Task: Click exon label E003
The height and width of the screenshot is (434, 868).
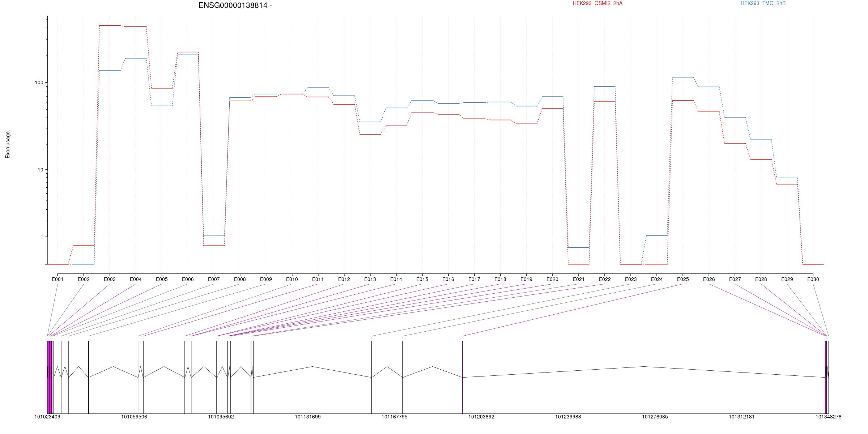Action: [x=110, y=279]
